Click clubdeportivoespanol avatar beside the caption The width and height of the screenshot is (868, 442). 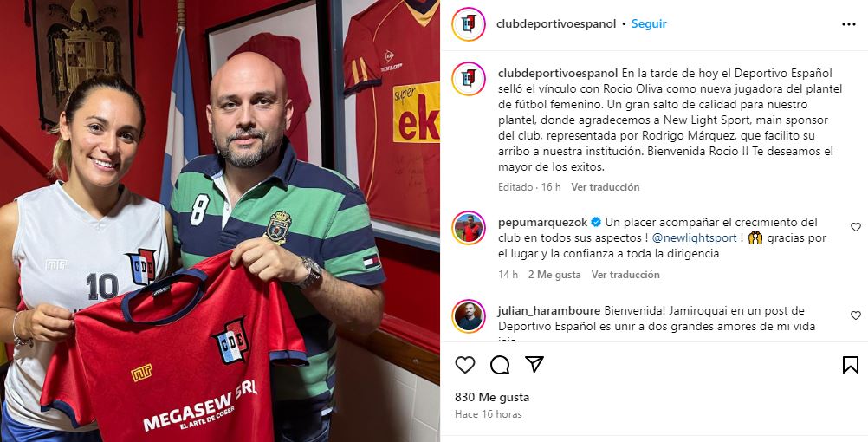(x=469, y=79)
